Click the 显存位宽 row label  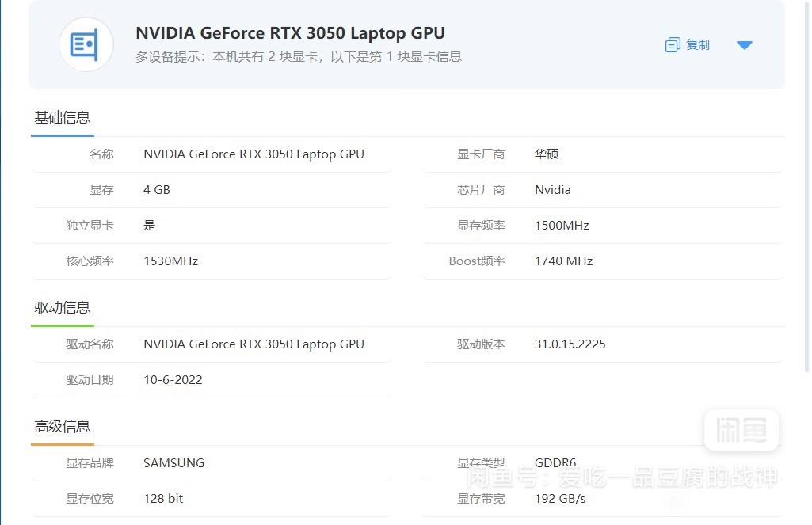point(90,499)
